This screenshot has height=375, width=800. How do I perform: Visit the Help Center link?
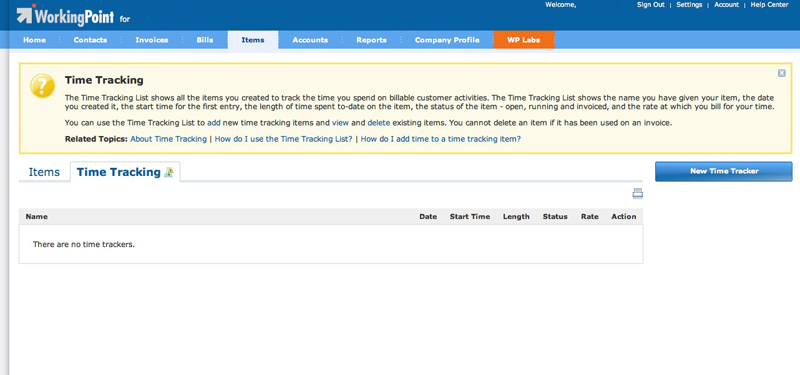(769, 5)
